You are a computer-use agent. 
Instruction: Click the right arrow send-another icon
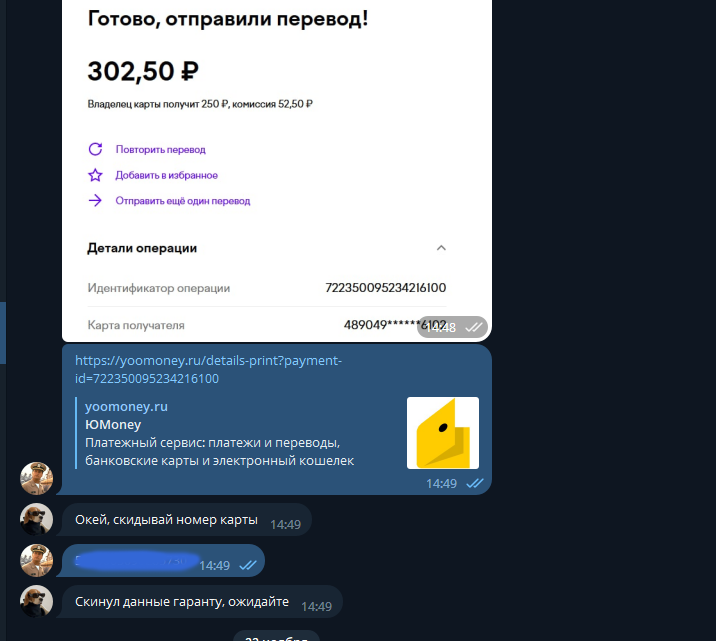(95, 200)
